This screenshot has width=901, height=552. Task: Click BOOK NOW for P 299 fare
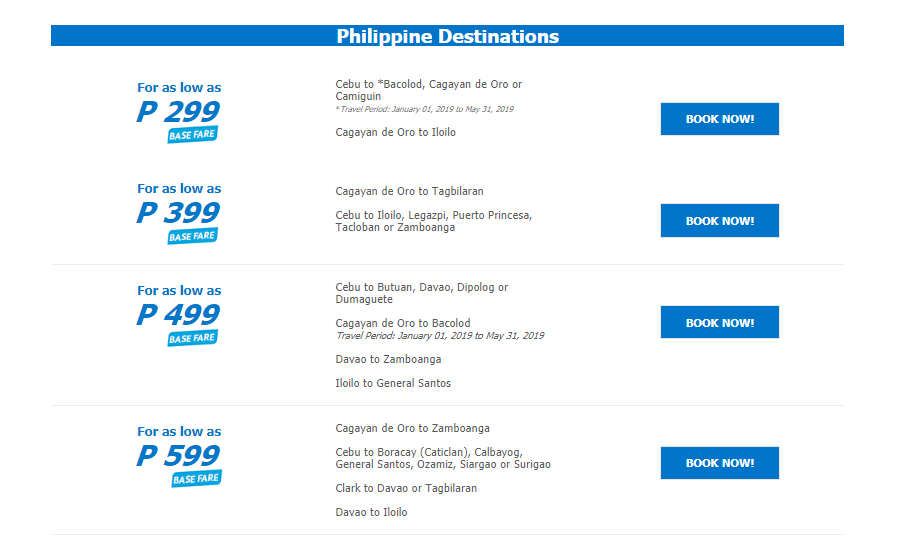[719, 119]
